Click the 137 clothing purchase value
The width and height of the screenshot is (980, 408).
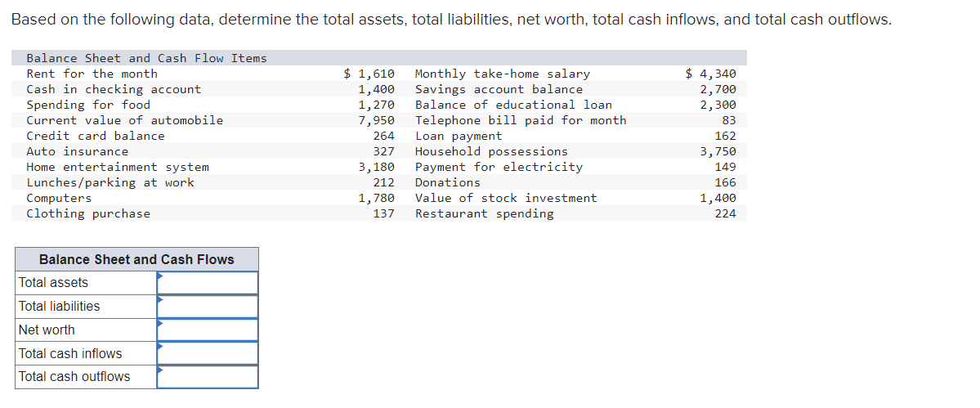(x=384, y=213)
